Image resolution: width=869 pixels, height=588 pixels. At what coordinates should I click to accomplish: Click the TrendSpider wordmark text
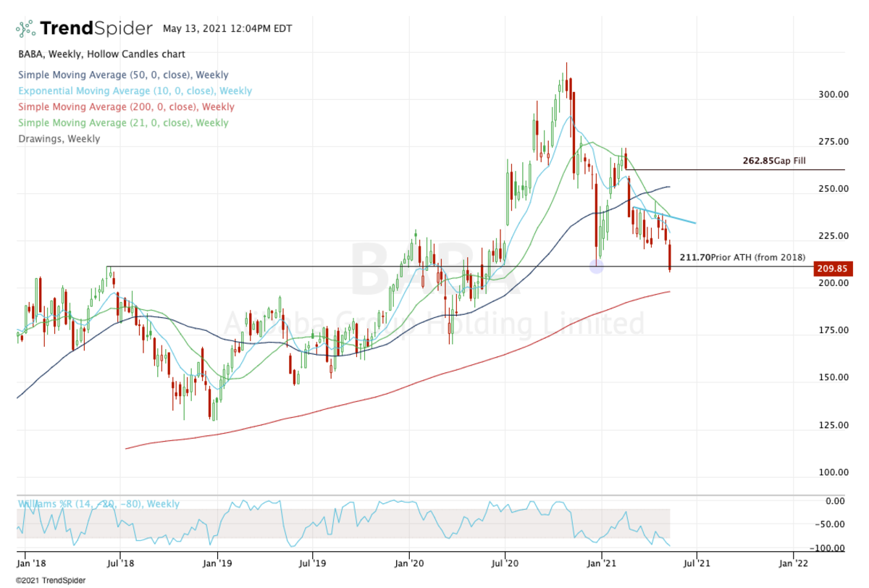click(96, 29)
